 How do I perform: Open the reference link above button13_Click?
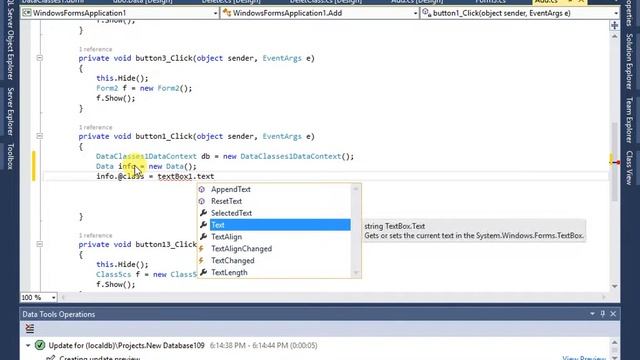tap(95, 236)
